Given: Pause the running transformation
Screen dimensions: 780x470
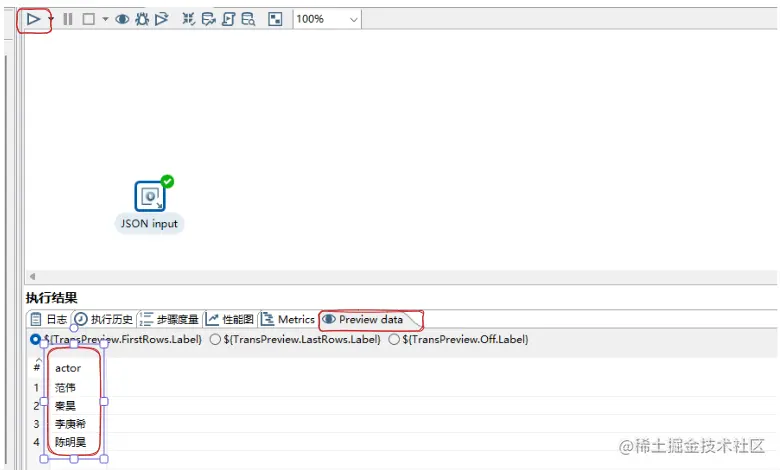Looking at the screenshot, I should pos(68,19).
